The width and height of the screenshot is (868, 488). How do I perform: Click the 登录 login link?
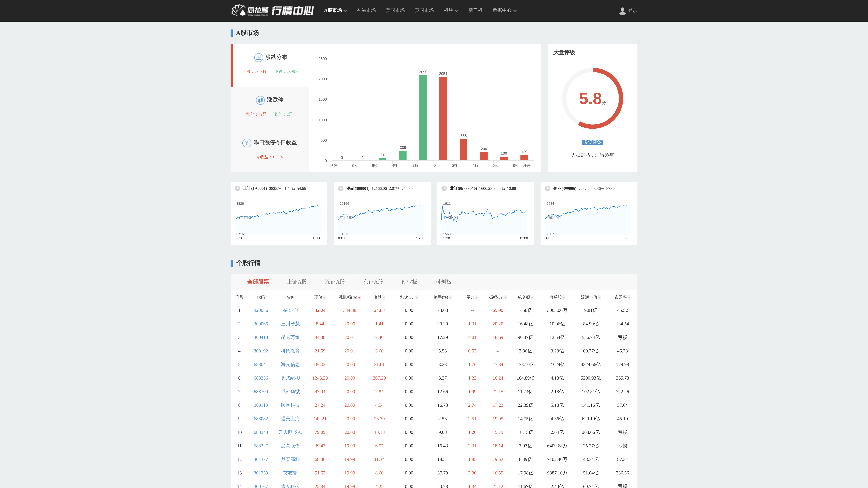click(x=633, y=11)
